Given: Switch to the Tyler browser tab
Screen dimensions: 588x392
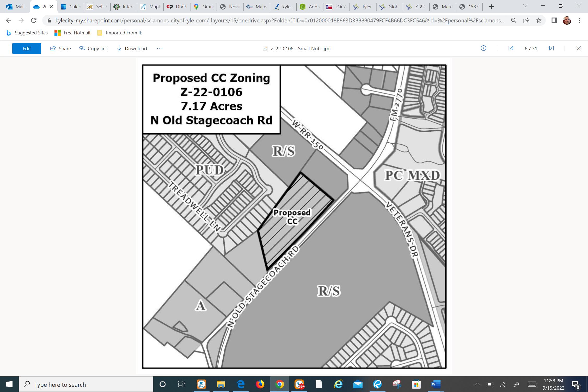Looking at the screenshot, I should (363, 7).
